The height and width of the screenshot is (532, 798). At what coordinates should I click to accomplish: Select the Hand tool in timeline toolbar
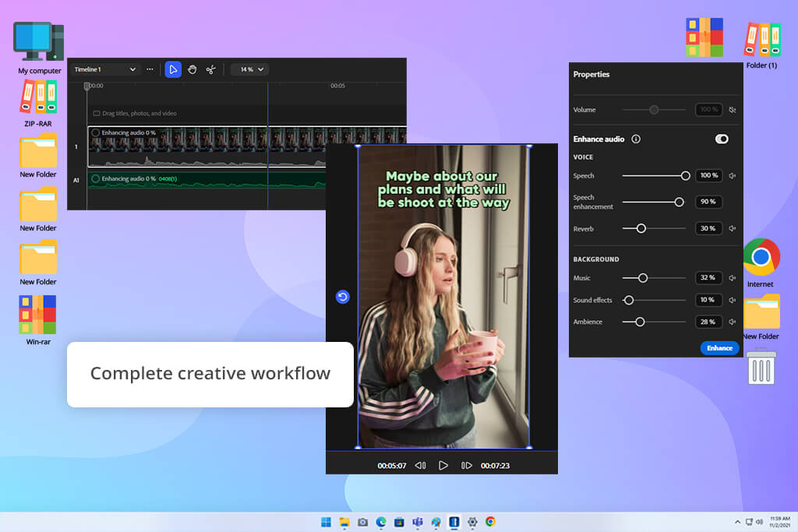tap(192, 69)
